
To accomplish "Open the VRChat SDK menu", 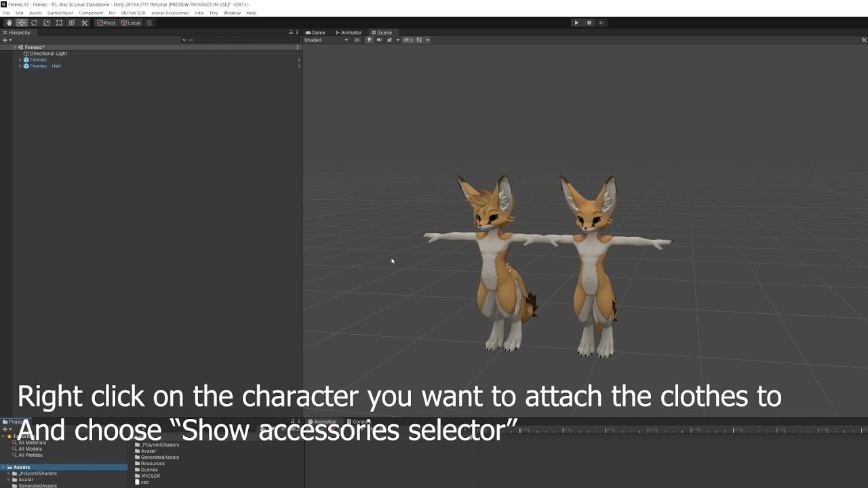I will (133, 13).
